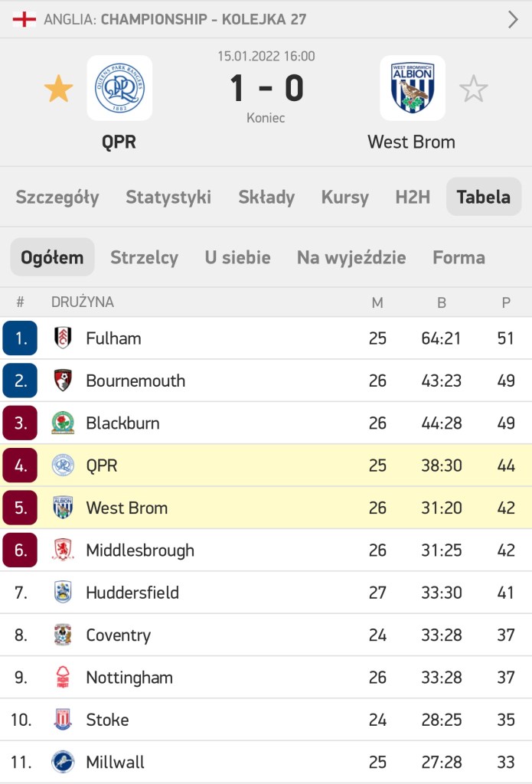Show the Forma standings view
The width and height of the screenshot is (532, 784).
click(x=459, y=257)
